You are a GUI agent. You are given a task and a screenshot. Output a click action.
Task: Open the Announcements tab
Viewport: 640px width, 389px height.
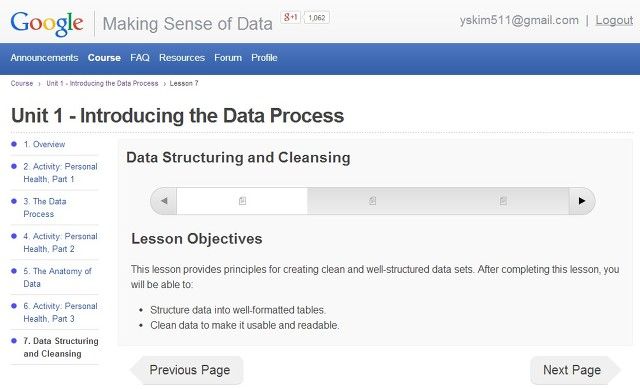point(44,58)
